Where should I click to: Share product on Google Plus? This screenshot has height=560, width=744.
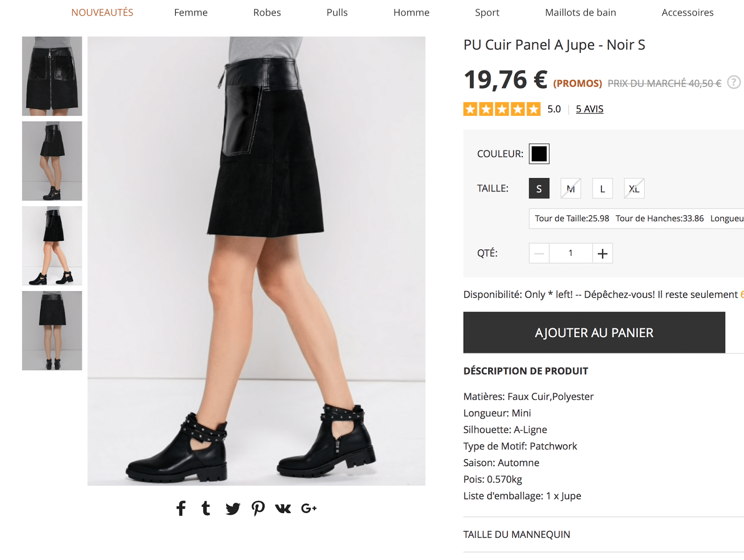pos(309,509)
